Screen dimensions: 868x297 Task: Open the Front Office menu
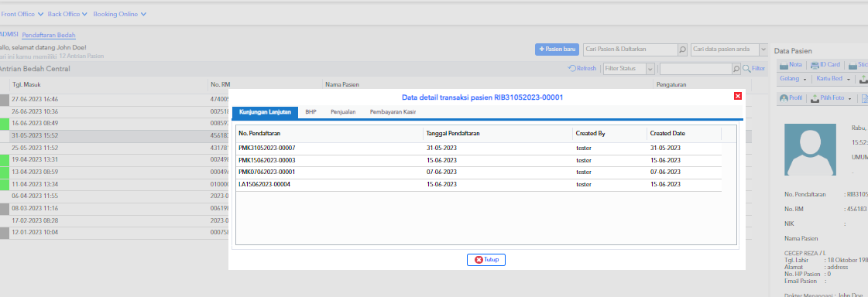[22, 14]
